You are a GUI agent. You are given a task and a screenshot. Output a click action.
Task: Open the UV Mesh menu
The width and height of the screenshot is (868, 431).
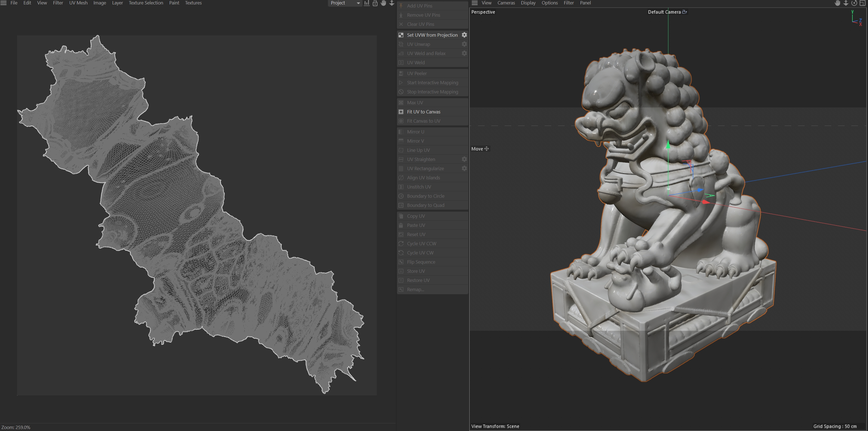pos(78,3)
